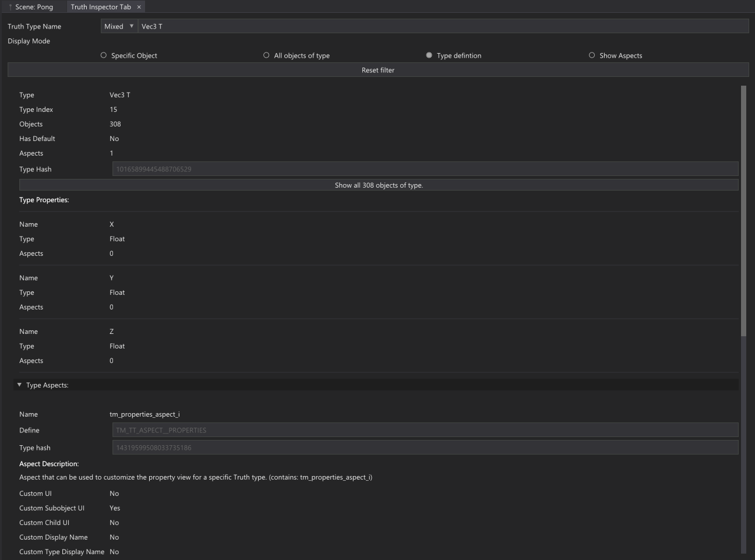Click the Type Properties heading
Screen dimensions: 755x560
pos(44,199)
